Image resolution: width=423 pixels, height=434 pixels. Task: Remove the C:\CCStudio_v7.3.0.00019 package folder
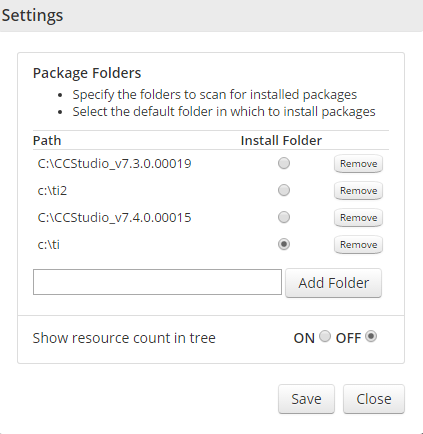point(358,164)
